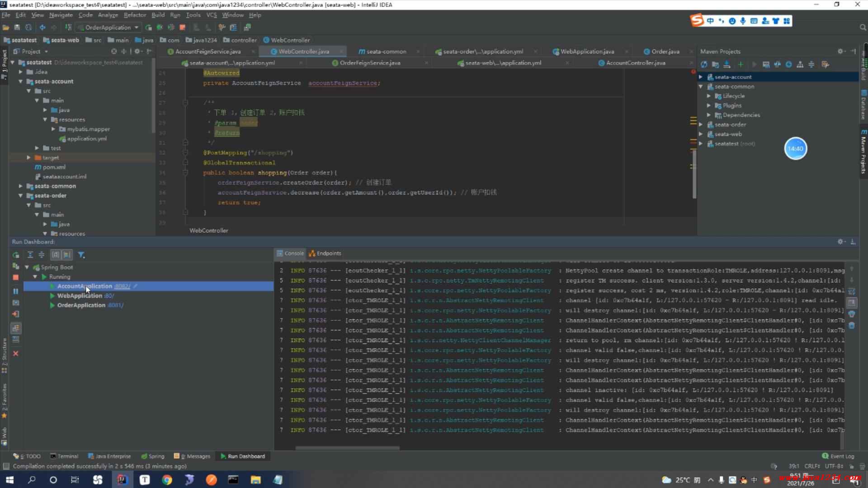Viewport: 868px width, 488px height.
Task: Collapse seata-common in Maven Projects
Action: [x=701, y=86]
